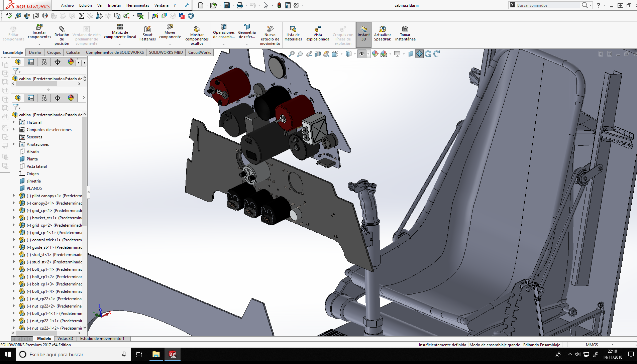The image size is (637, 364).
Task: Expand the Historial tree node
Action: click(x=14, y=122)
